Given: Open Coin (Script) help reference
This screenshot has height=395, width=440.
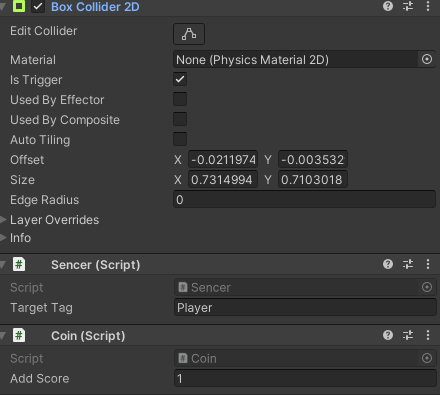Looking at the screenshot, I should tap(388, 335).
